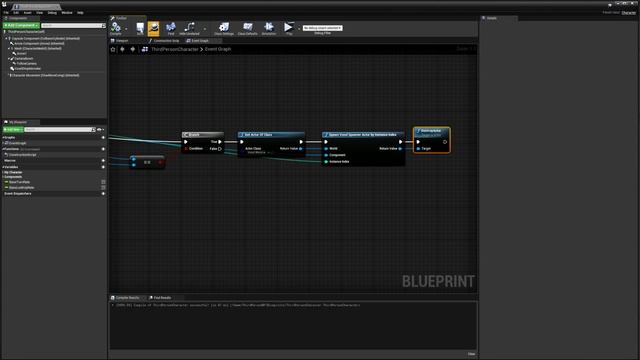Click the Instance Index pin on Spawn node
This screenshot has height=360, width=640.
(x=326, y=162)
